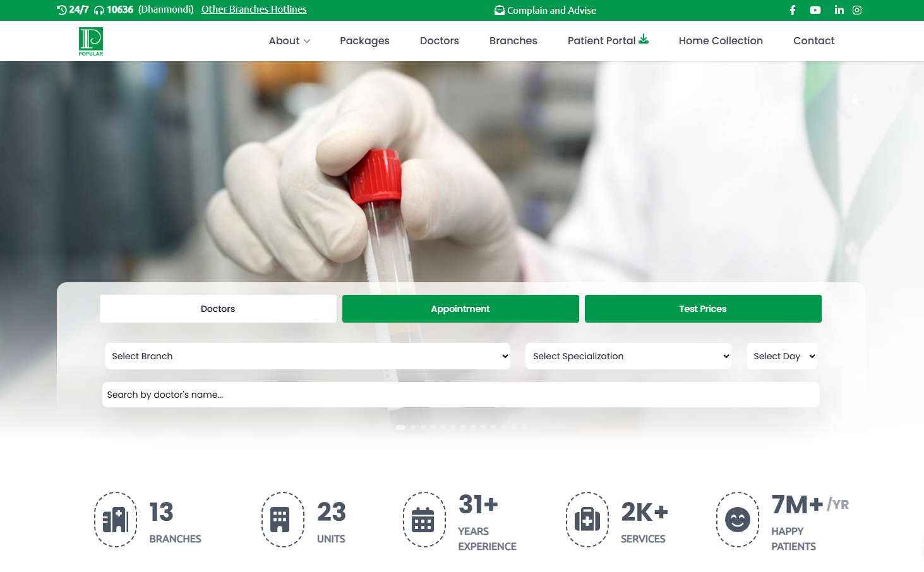Switch to the Test Prices tab

(703, 309)
